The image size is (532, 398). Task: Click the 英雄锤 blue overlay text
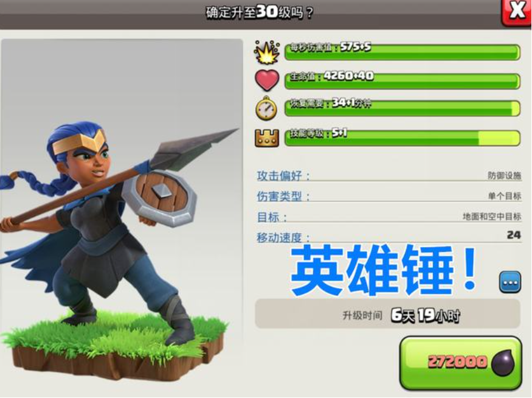(x=384, y=270)
